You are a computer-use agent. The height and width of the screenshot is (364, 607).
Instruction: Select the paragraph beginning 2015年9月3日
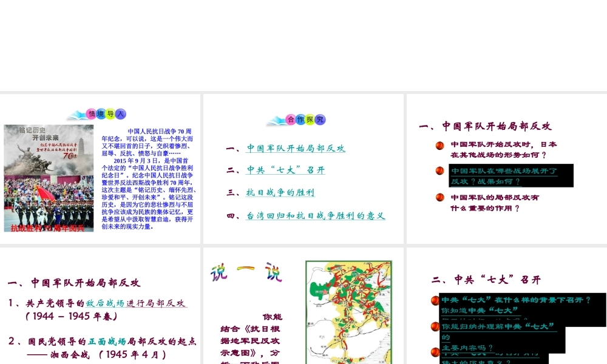tap(149, 194)
